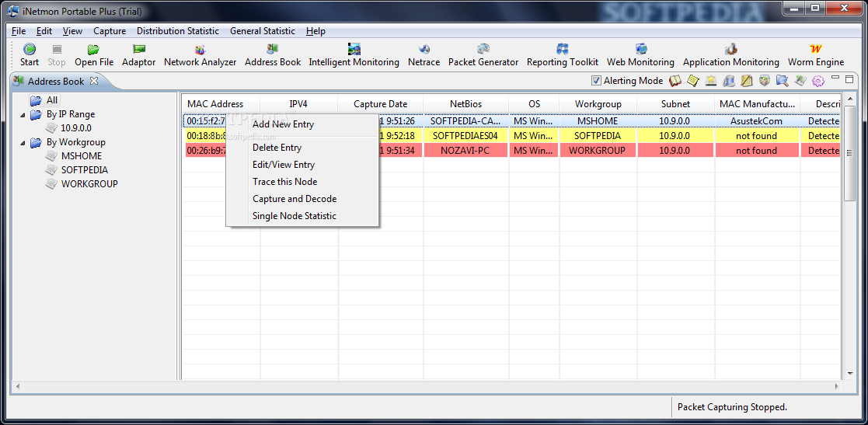Click the purple gear settings icon

pyautogui.click(x=818, y=81)
